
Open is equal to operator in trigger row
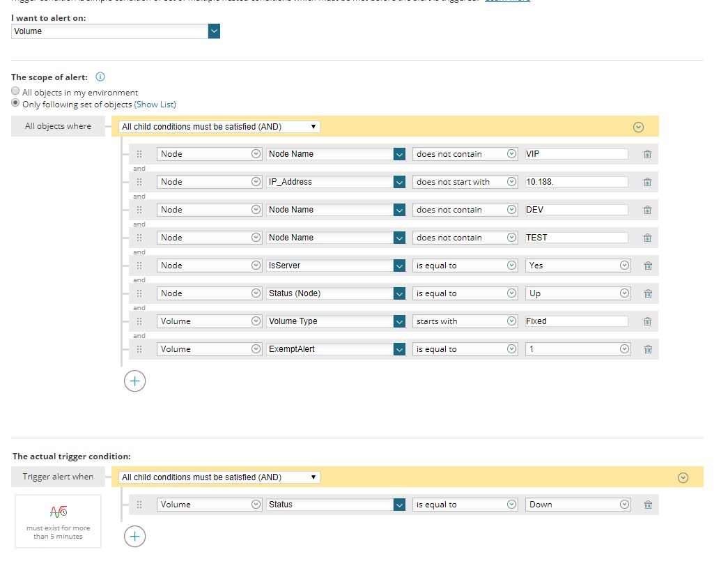point(465,505)
